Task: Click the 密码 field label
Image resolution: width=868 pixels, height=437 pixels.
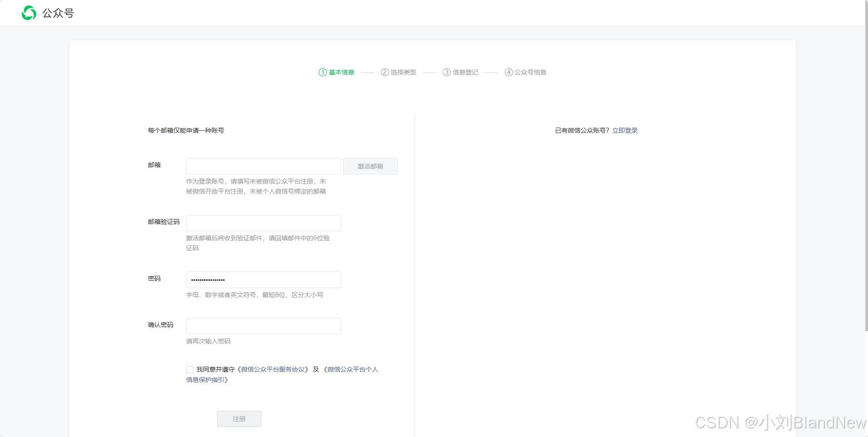Action: click(154, 278)
